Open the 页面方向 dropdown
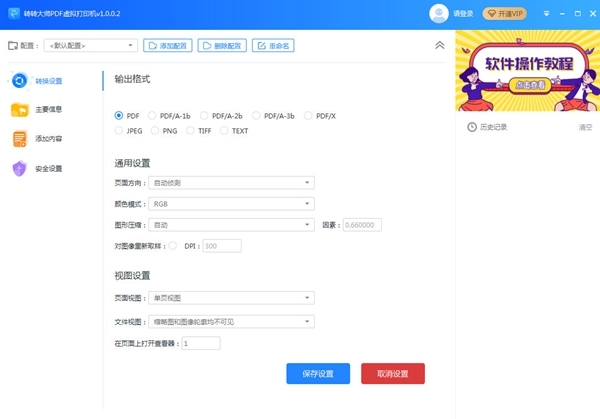 (232, 183)
